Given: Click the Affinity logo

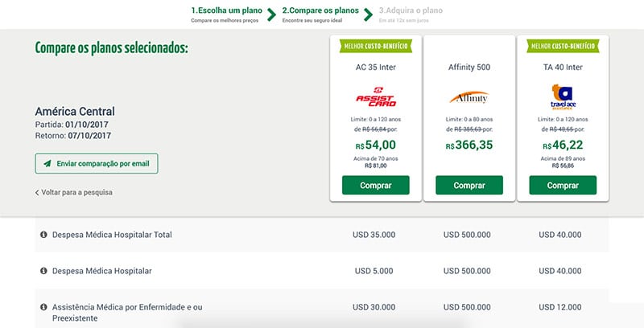Looking at the screenshot, I should pyautogui.click(x=469, y=97).
